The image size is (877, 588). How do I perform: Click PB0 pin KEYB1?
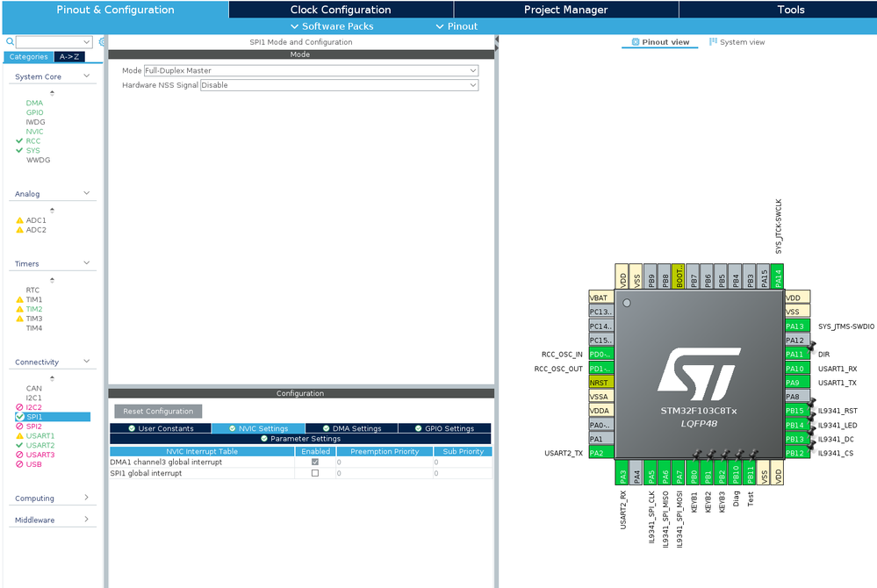693,473
